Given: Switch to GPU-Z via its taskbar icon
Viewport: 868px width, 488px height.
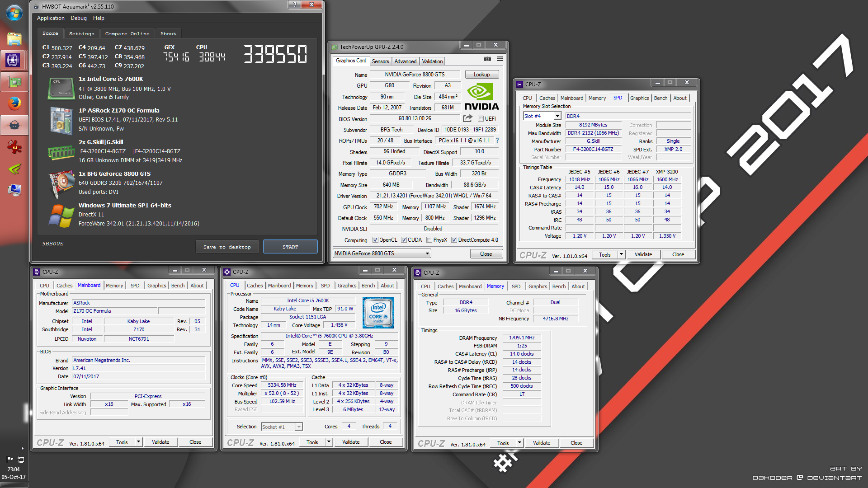Looking at the screenshot, I should coord(14,82).
